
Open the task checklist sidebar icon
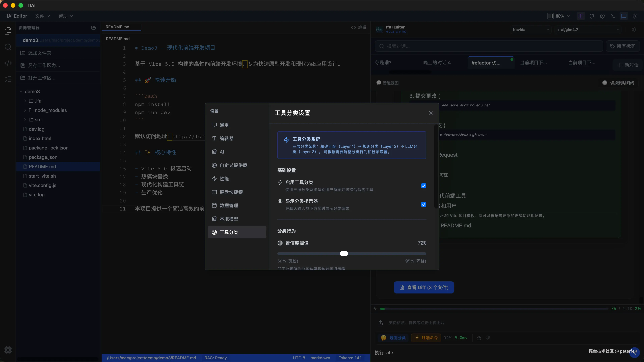pyautogui.click(x=8, y=79)
